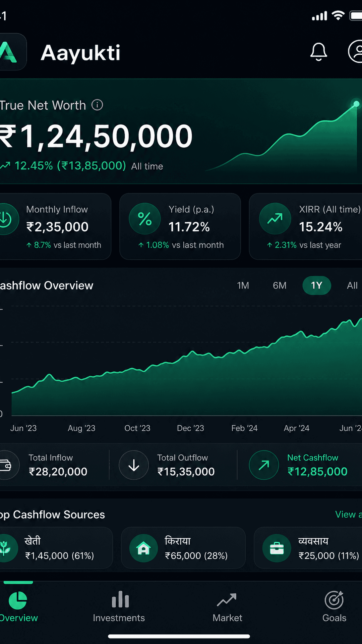Tap the Total Outflow down-arrow icon

coord(134,465)
